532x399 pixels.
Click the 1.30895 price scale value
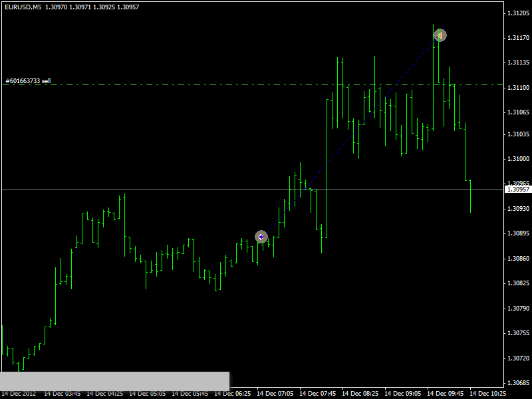518,233
